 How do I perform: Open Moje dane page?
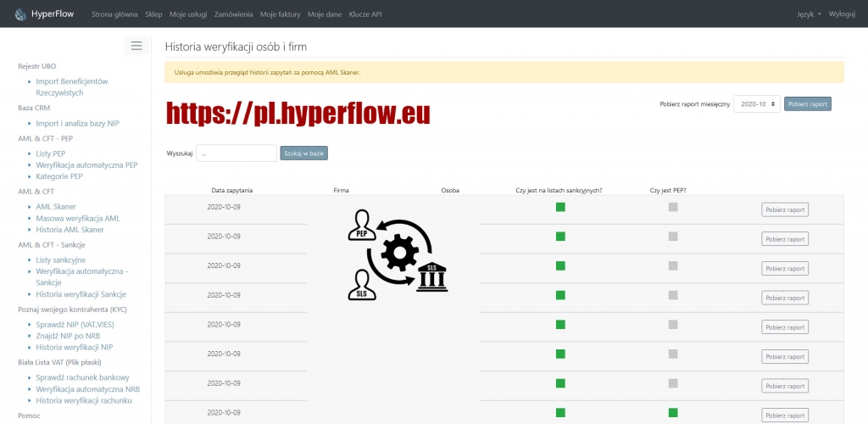[x=325, y=14]
